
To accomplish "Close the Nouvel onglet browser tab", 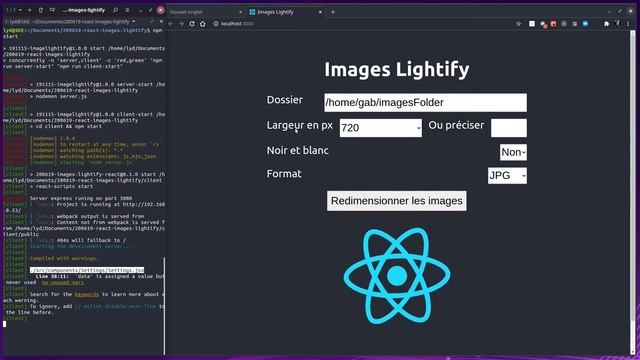I will (240, 12).
